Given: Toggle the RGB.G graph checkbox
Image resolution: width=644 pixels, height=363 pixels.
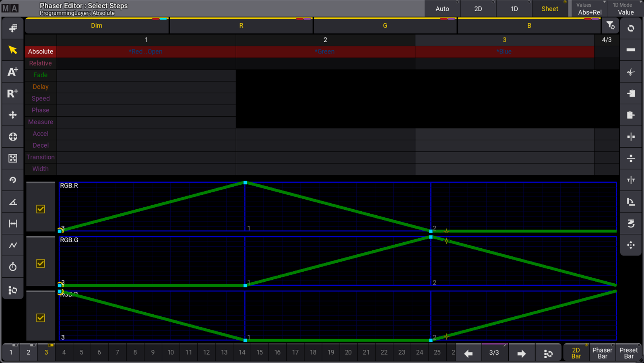Looking at the screenshot, I should (41, 263).
